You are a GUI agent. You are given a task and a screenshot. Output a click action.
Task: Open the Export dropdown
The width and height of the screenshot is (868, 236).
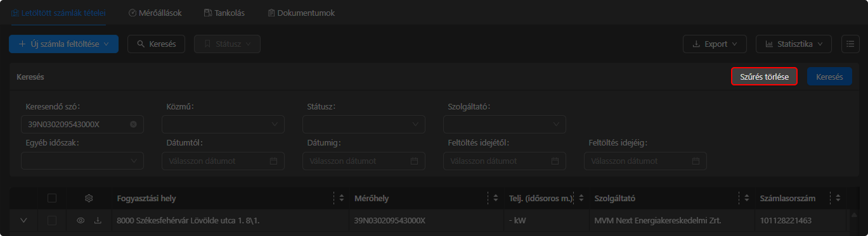point(715,44)
